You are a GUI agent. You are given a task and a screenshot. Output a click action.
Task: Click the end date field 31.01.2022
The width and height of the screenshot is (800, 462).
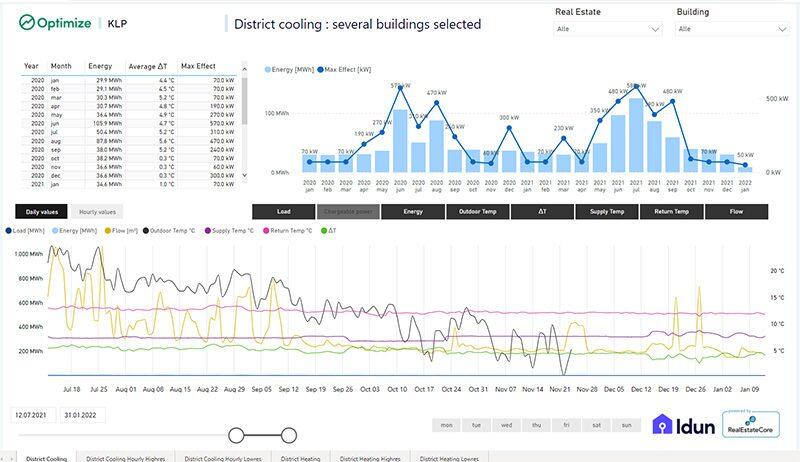pyautogui.click(x=81, y=415)
